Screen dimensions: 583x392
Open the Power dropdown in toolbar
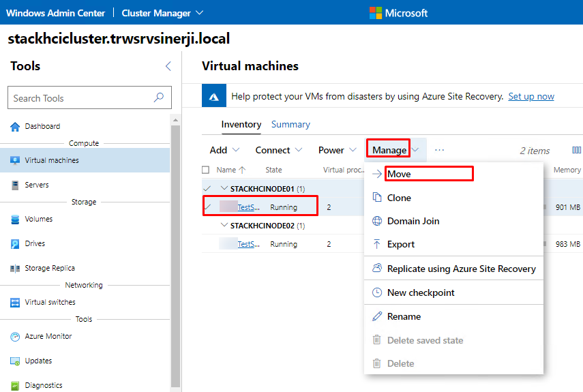tap(337, 150)
